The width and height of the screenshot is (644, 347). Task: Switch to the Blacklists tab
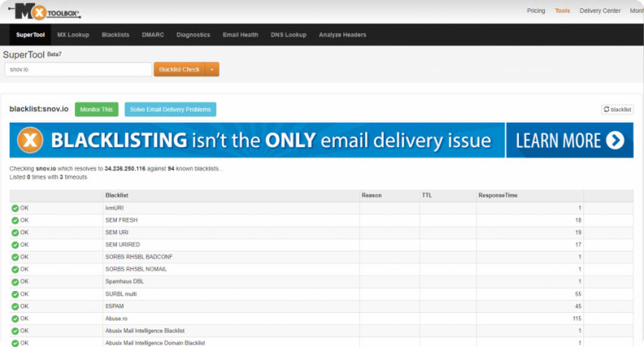point(115,35)
